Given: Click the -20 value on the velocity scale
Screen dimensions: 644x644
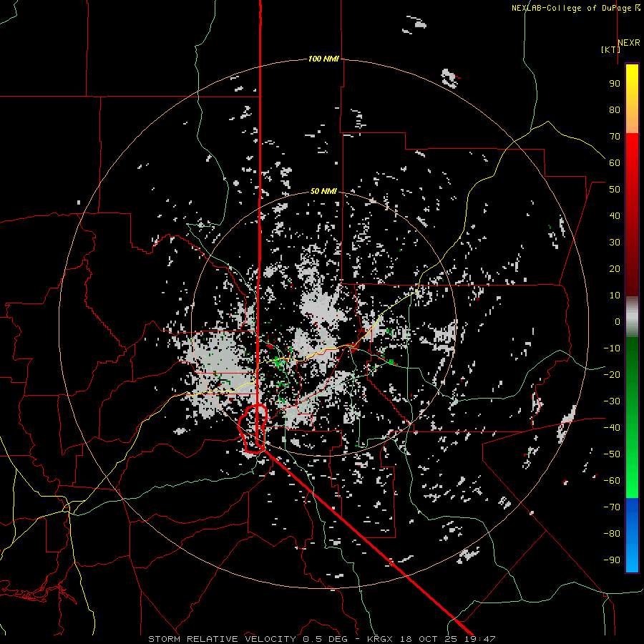Looking at the screenshot, I should [612, 374].
